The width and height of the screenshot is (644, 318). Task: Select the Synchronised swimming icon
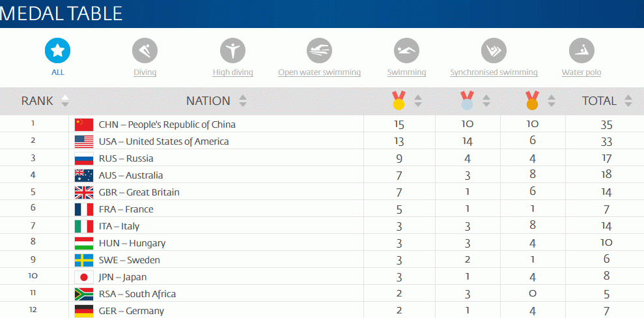[x=494, y=50]
